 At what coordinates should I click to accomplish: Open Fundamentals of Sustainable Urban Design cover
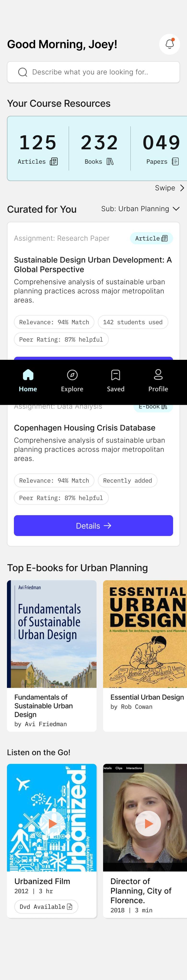52,634
